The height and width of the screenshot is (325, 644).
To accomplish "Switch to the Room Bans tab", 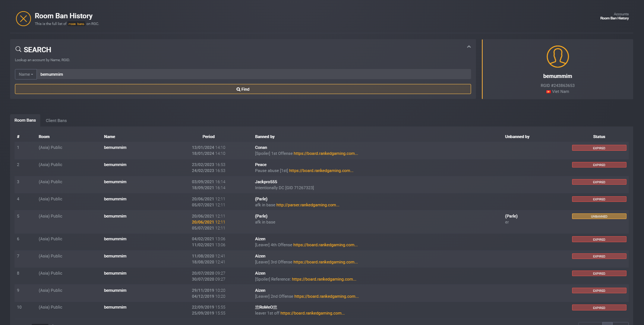I will coord(25,120).
